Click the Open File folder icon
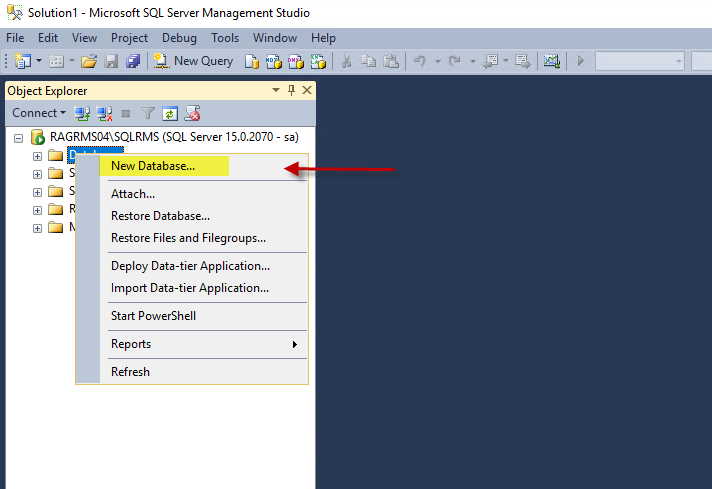 point(89,61)
